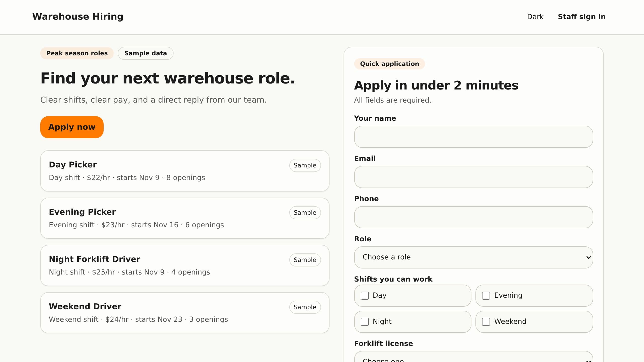Switch to Dark theme

coord(535,17)
